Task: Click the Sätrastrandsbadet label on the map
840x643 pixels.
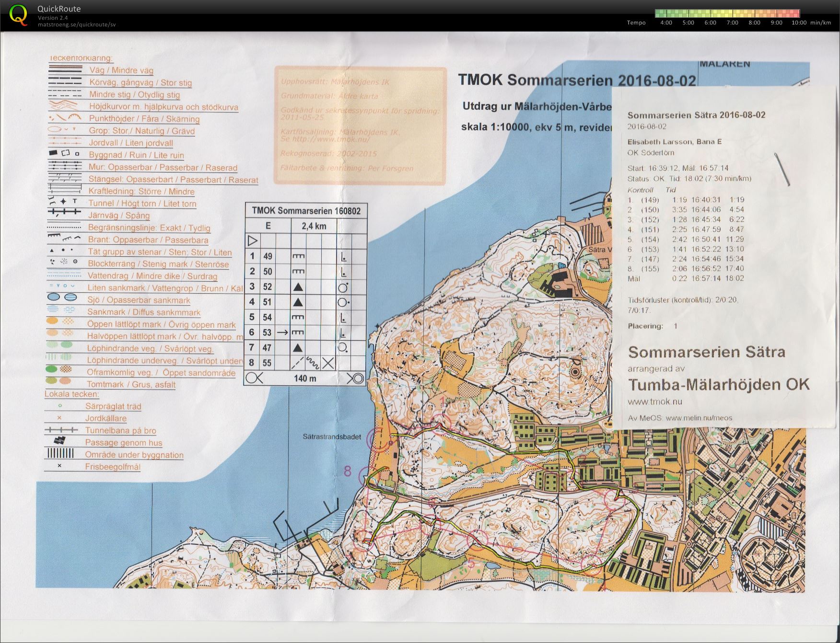Action: coord(332,437)
